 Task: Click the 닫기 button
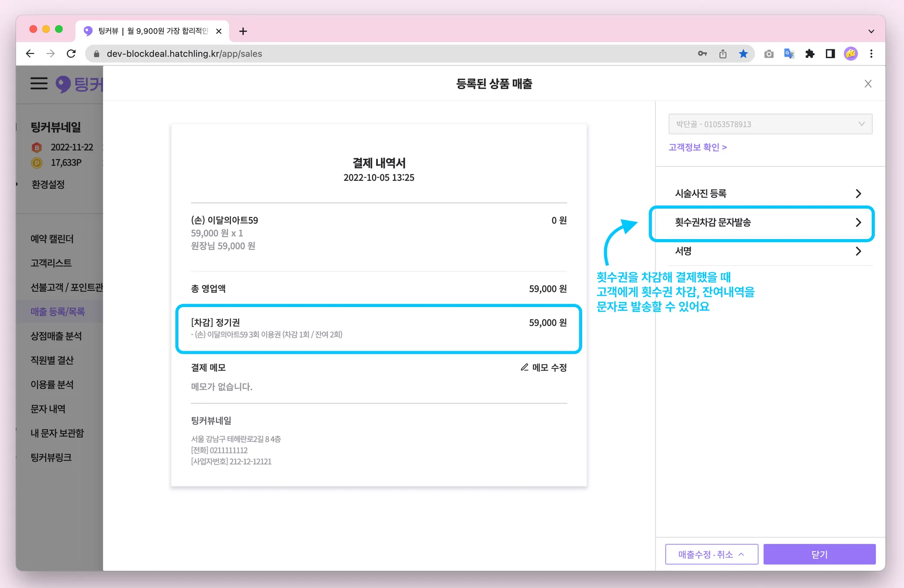point(819,554)
